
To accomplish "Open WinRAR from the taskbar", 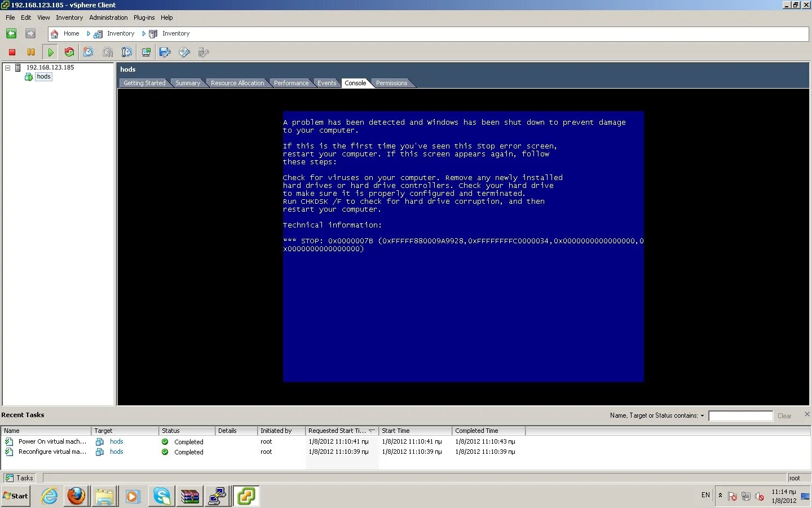I will pos(190,496).
